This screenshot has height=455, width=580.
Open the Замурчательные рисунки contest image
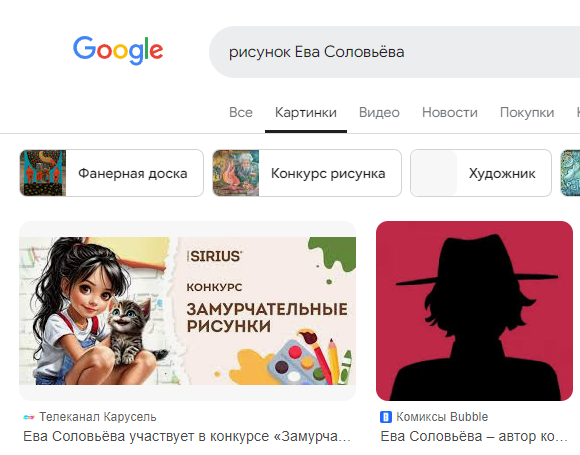point(188,311)
